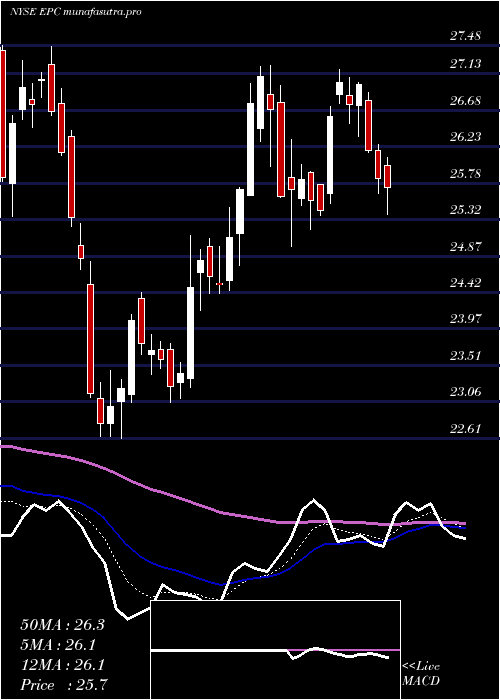Click the 23.06 price axis label
Viewport: 500px width, 700px height.
point(465,392)
